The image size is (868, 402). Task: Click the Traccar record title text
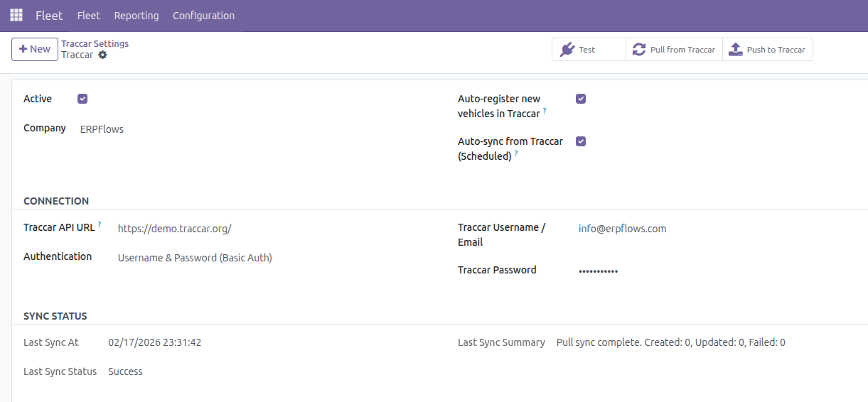point(77,55)
